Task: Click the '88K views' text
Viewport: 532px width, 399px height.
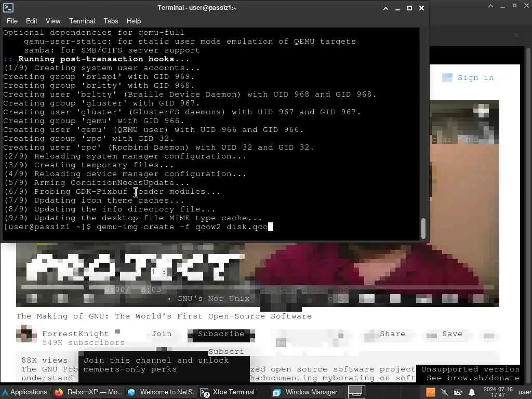Action: click(45, 361)
